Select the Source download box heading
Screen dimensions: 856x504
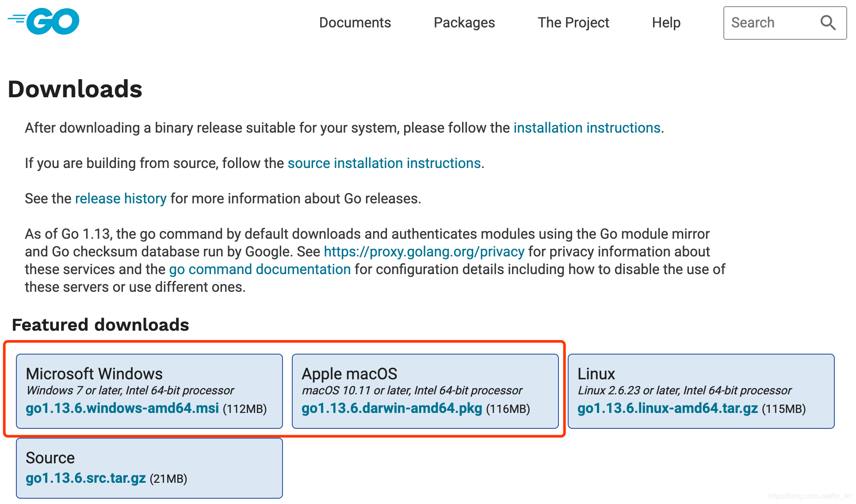pos(50,458)
